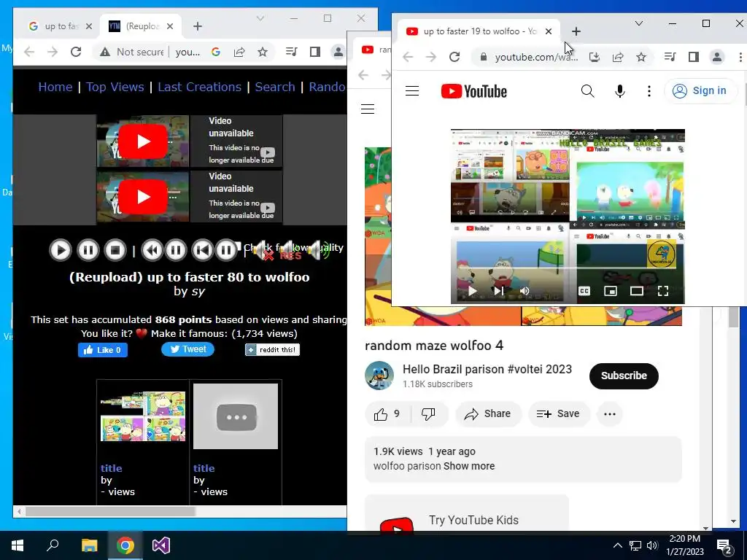Screen dimensions: 747x560
Task: Open more actions three-dot menu beside Save
Action: (x=610, y=414)
